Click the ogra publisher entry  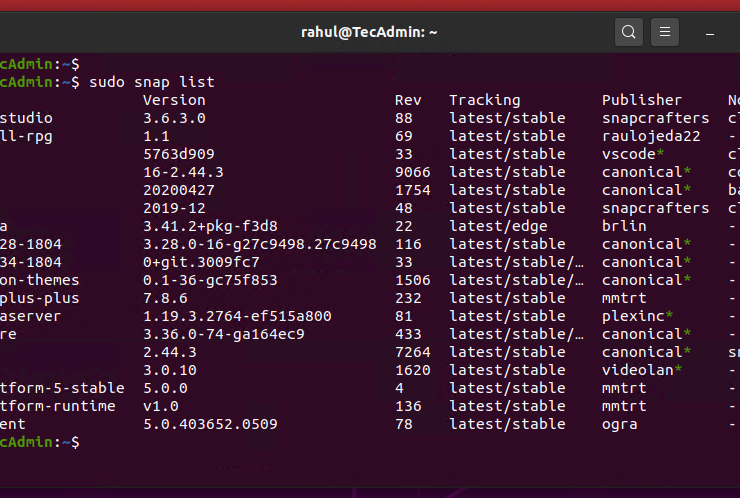tap(620, 424)
